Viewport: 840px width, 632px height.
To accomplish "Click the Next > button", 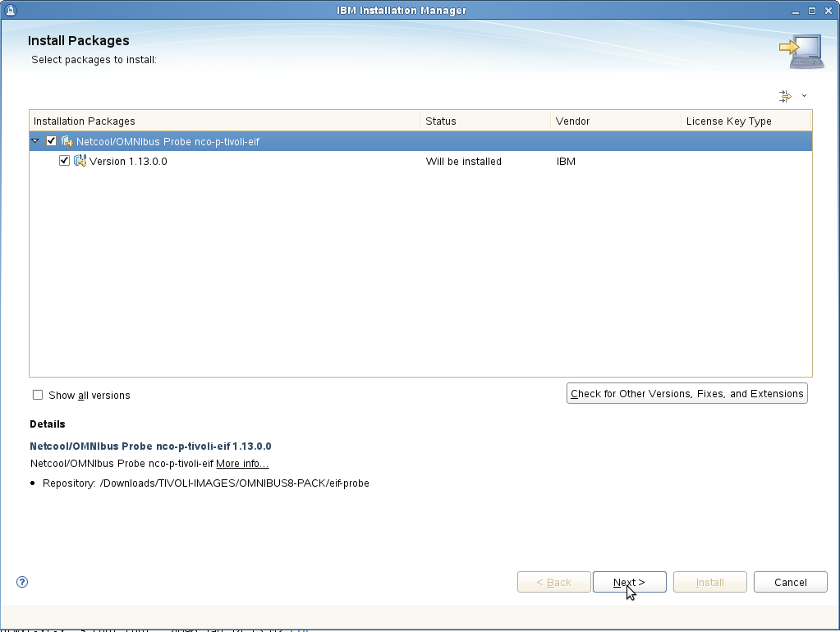I will tap(630, 582).
